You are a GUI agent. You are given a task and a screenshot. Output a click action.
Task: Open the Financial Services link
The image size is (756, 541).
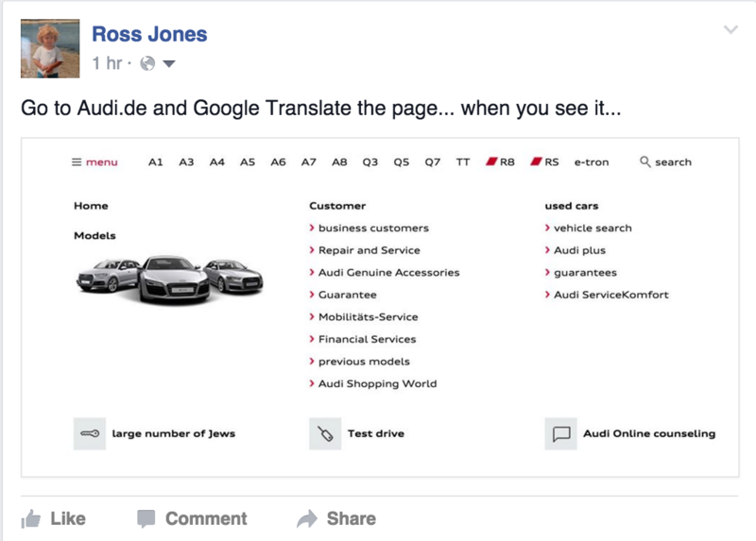pyautogui.click(x=367, y=339)
